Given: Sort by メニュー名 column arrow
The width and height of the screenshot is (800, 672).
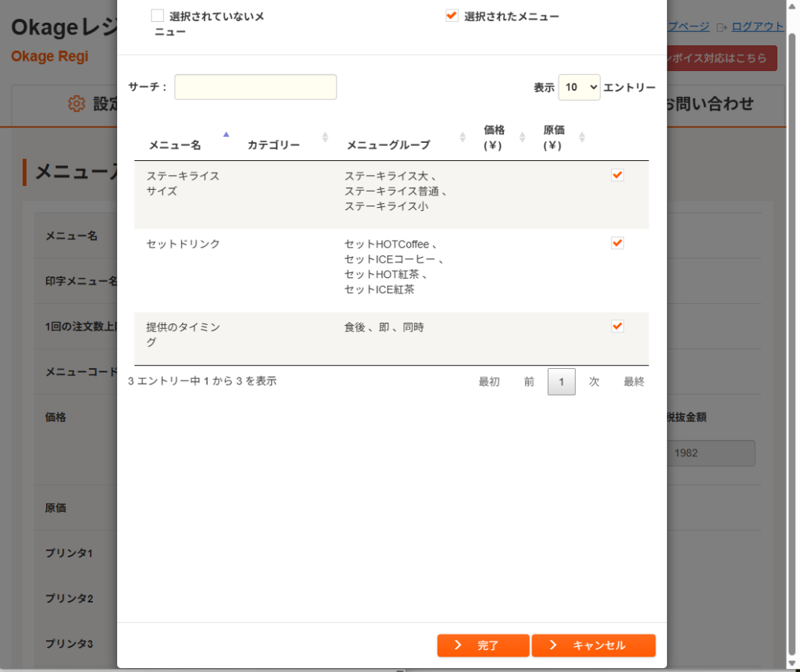Looking at the screenshot, I should click(226, 134).
